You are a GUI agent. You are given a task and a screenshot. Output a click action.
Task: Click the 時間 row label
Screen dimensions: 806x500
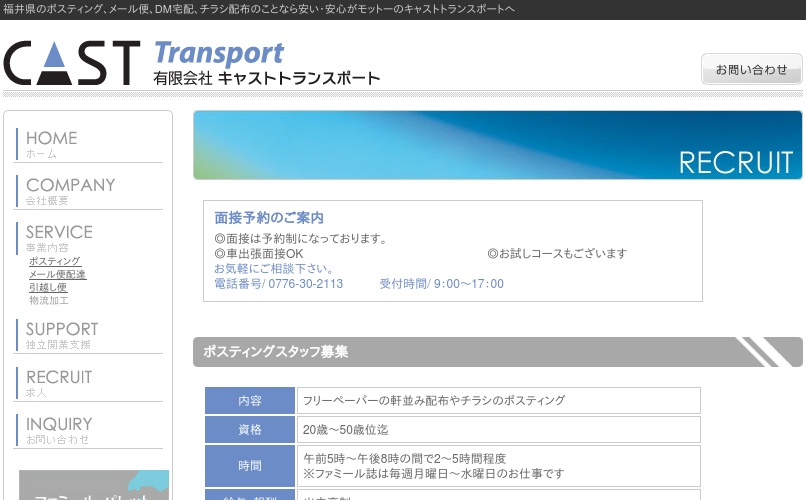point(250,466)
